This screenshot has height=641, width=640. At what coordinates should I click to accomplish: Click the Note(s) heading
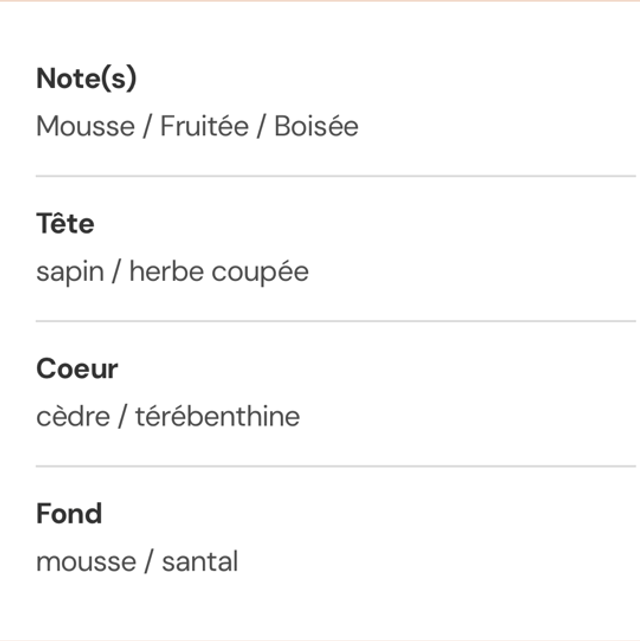coord(86,78)
